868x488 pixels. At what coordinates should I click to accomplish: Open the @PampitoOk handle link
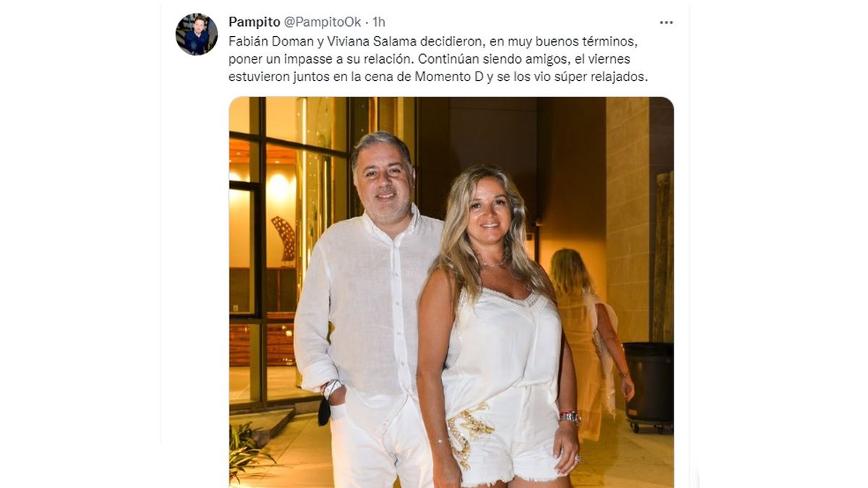coord(322,22)
